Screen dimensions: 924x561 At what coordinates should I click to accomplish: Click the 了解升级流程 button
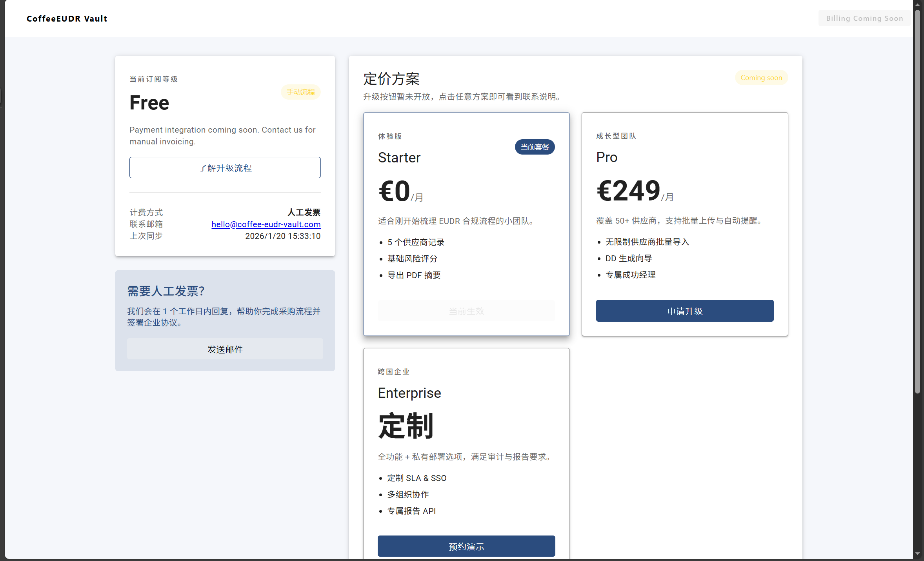(x=225, y=168)
